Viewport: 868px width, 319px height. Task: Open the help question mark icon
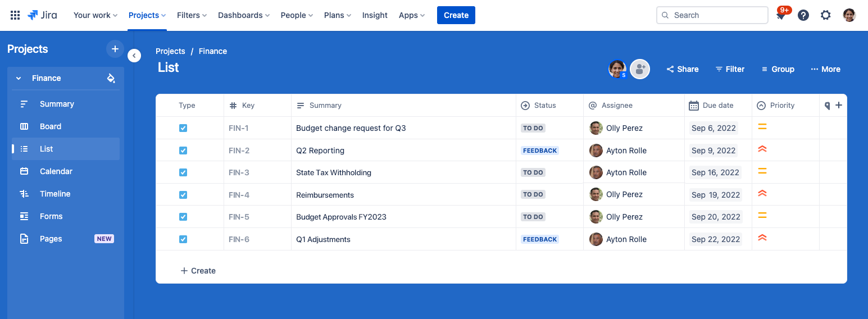(803, 15)
